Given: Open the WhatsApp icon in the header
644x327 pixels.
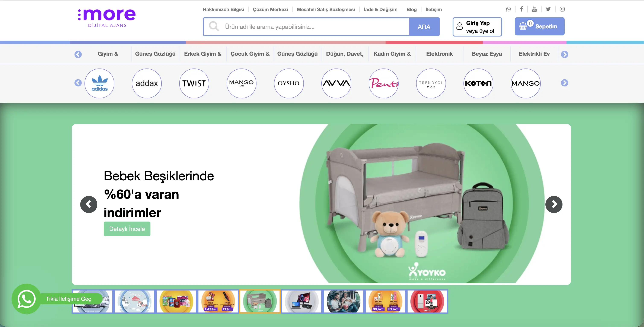Looking at the screenshot, I should (x=508, y=9).
